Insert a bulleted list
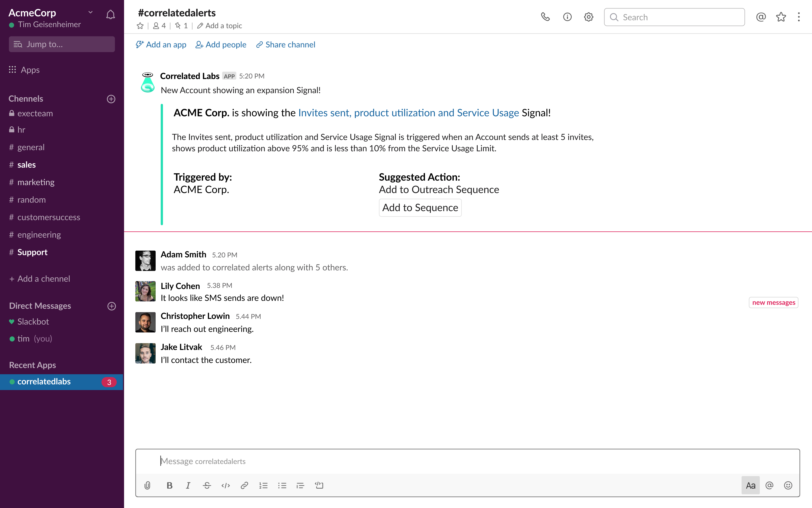This screenshot has height=508, width=812. click(x=282, y=485)
